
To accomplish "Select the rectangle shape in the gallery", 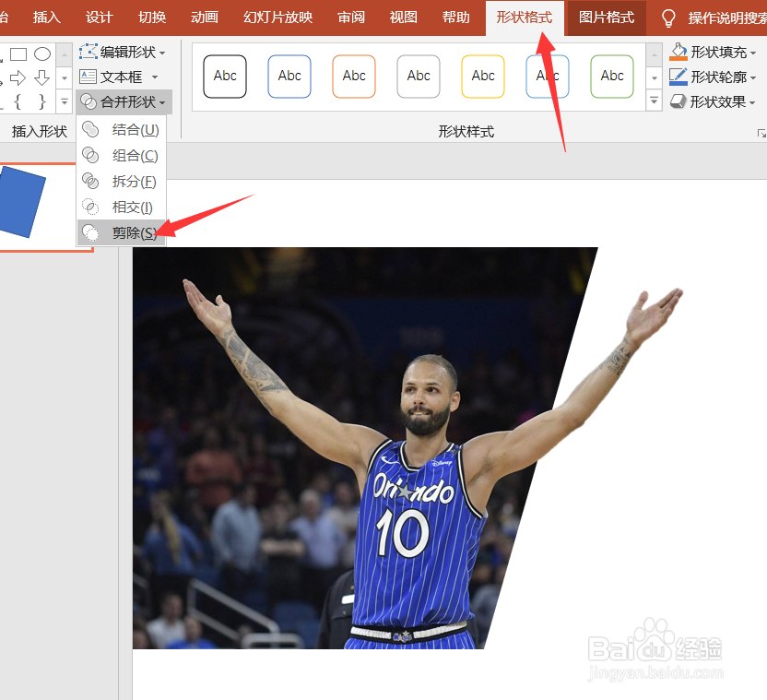I will (x=18, y=53).
